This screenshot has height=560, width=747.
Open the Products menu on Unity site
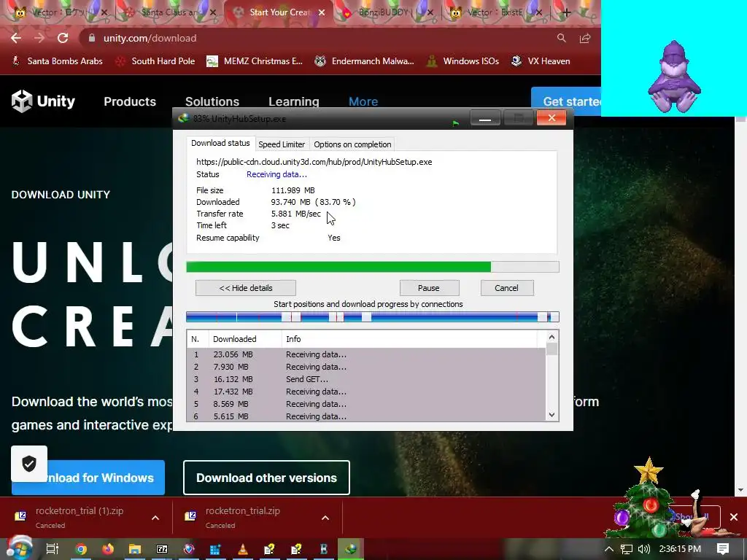[130, 101]
